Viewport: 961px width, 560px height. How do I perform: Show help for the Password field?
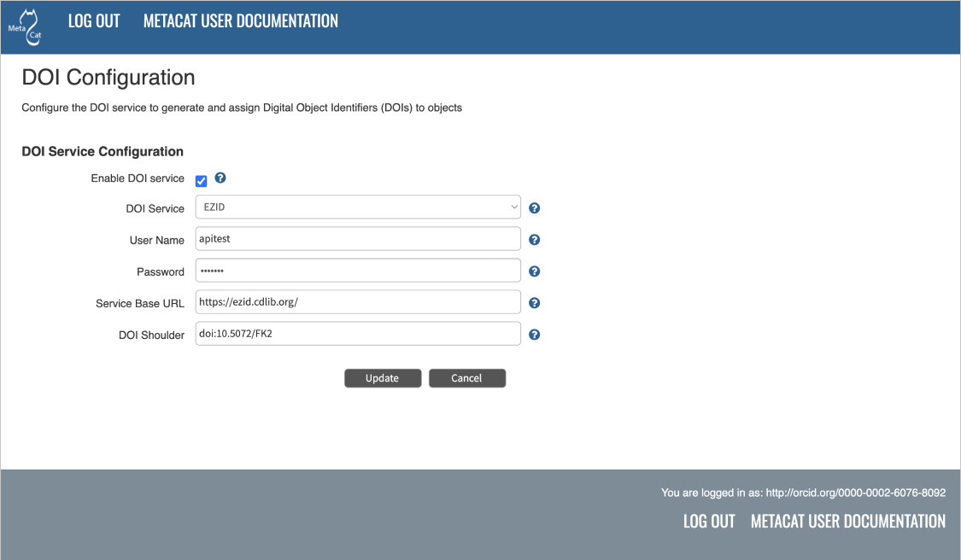pos(535,271)
